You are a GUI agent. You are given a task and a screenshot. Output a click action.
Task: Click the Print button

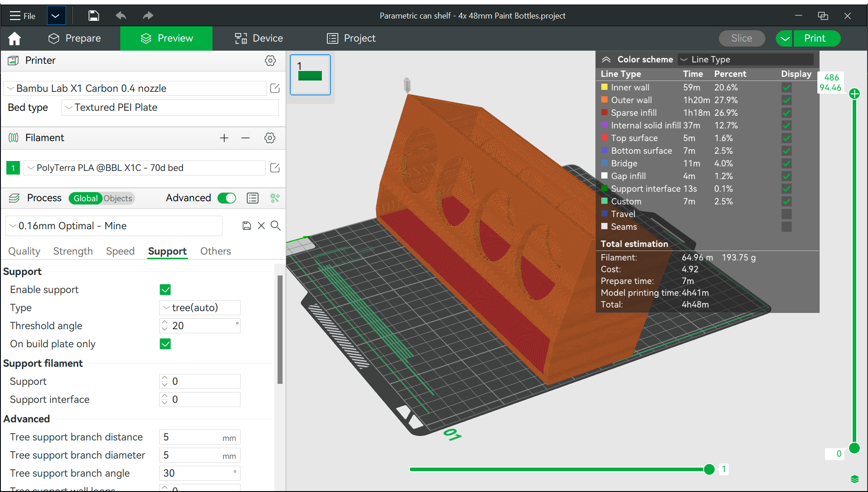coord(816,38)
